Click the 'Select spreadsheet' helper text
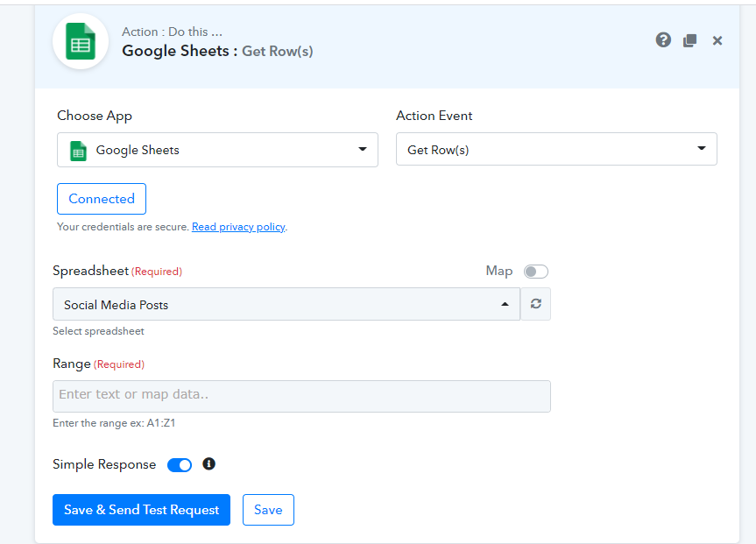Image resolution: width=756 pixels, height=544 pixels. tap(98, 331)
